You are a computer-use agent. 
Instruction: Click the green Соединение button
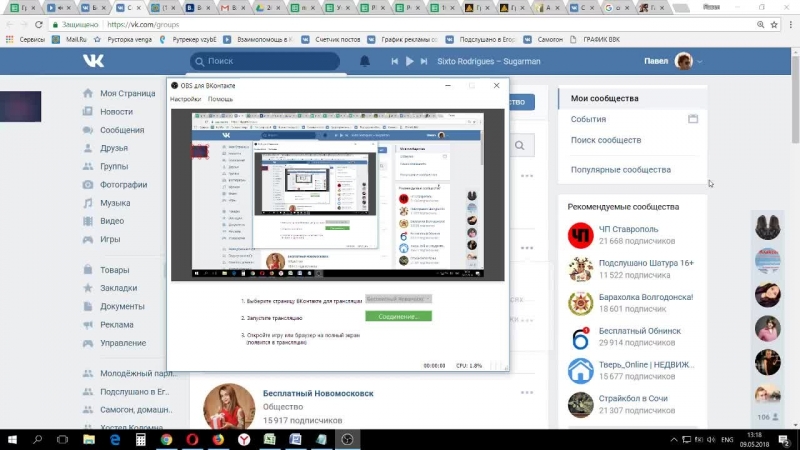tap(398, 316)
